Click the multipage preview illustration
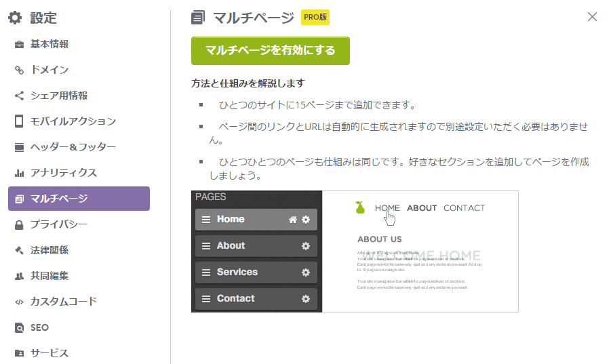Viewport: 613px width, 364px height. click(x=355, y=251)
